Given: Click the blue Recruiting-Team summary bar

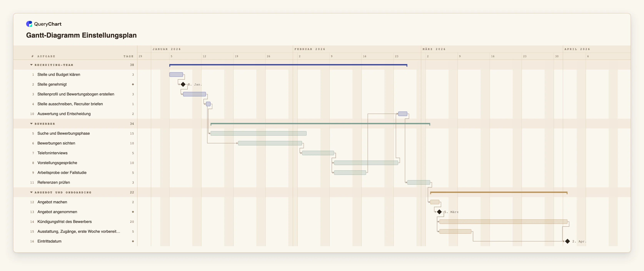Looking at the screenshot, I should tap(288, 65).
